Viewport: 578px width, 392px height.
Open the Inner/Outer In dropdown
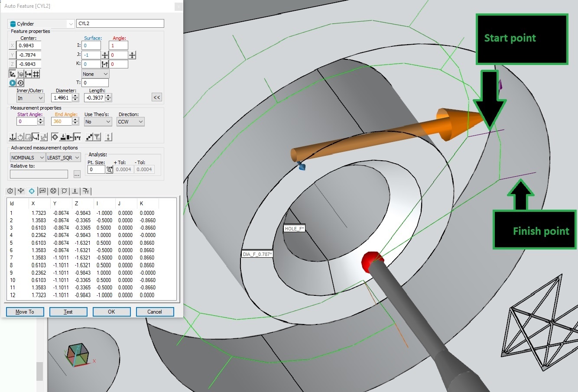tap(30, 98)
